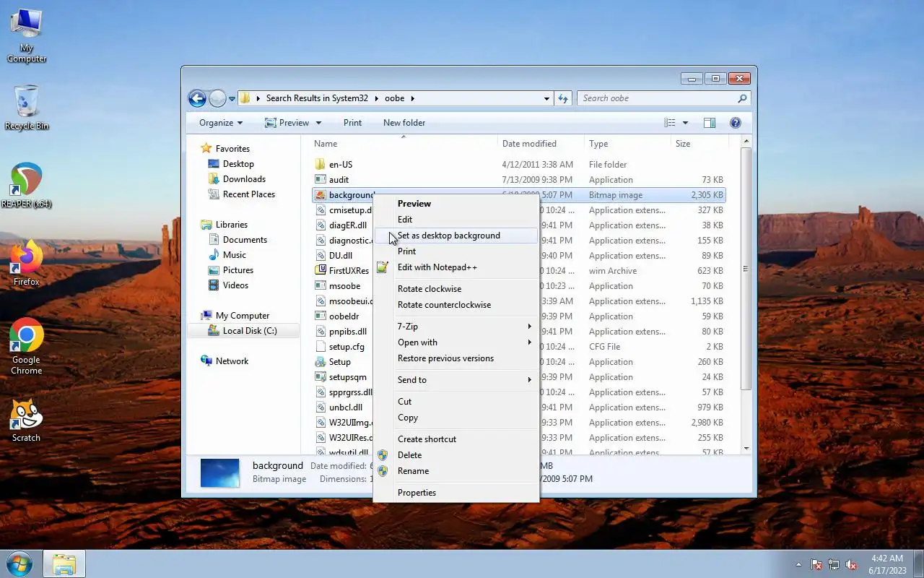924x578 pixels.
Task: Click the Preview toolbar button
Action: pyautogui.click(x=287, y=123)
